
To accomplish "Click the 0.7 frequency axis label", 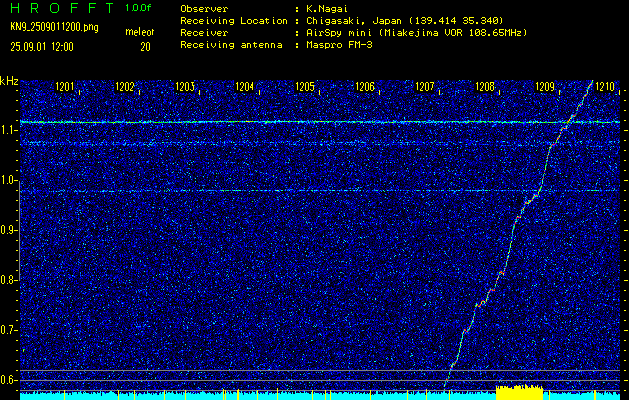I will click(x=8, y=330).
